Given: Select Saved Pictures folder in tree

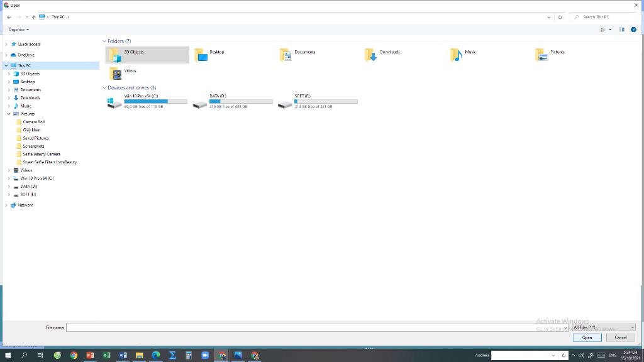Looking at the screenshot, I should (x=36, y=138).
